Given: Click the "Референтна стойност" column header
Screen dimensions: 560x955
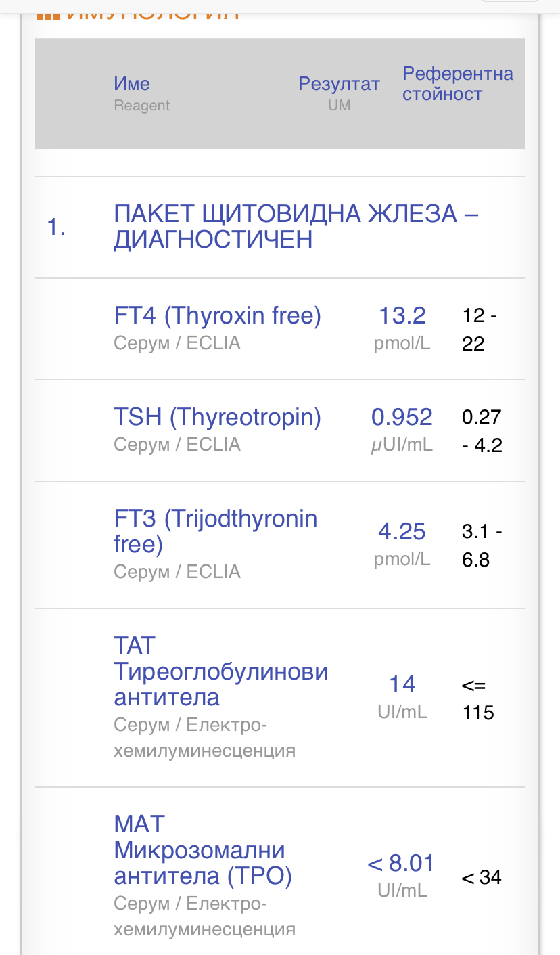Looking at the screenshot, I should (457, 84).
